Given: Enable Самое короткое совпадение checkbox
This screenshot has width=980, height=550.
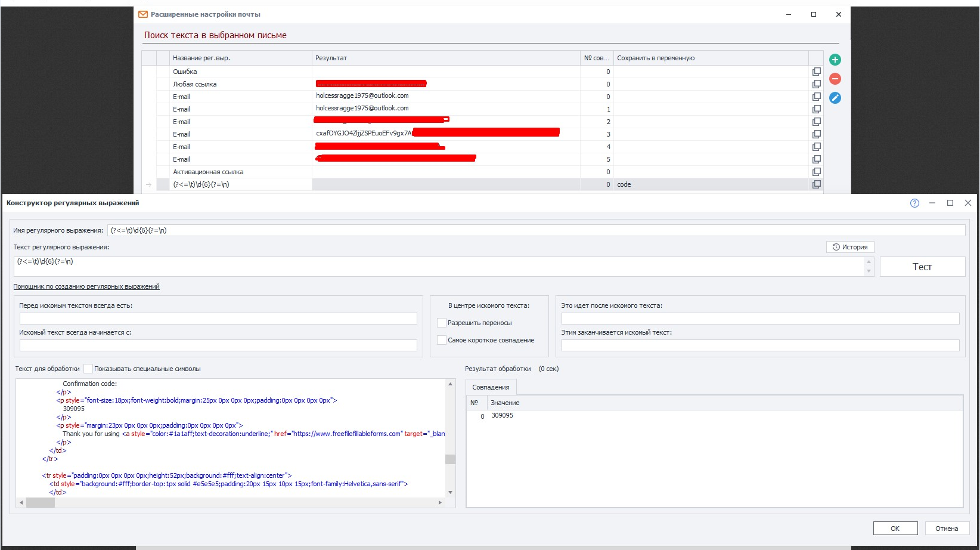Looking at the screenshot, I should (442, 340).
